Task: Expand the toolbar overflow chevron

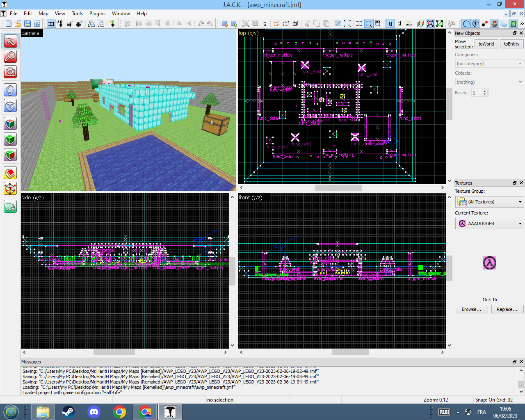Action: click(522, 24)
